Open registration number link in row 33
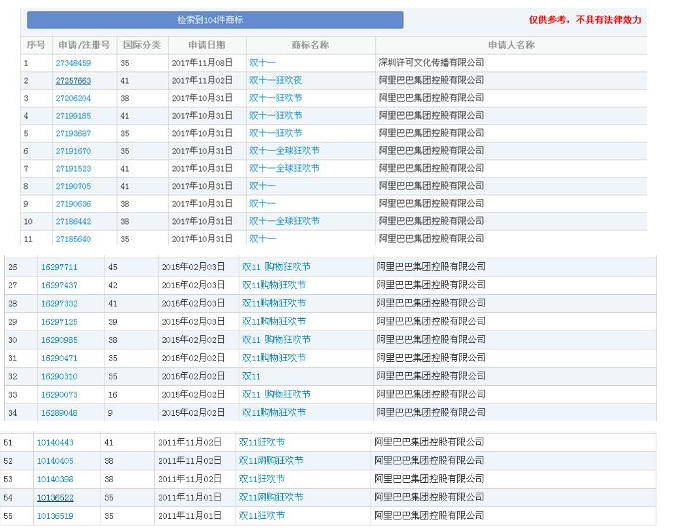The height and width of the screenshot is (531, 677). point(59,395)
